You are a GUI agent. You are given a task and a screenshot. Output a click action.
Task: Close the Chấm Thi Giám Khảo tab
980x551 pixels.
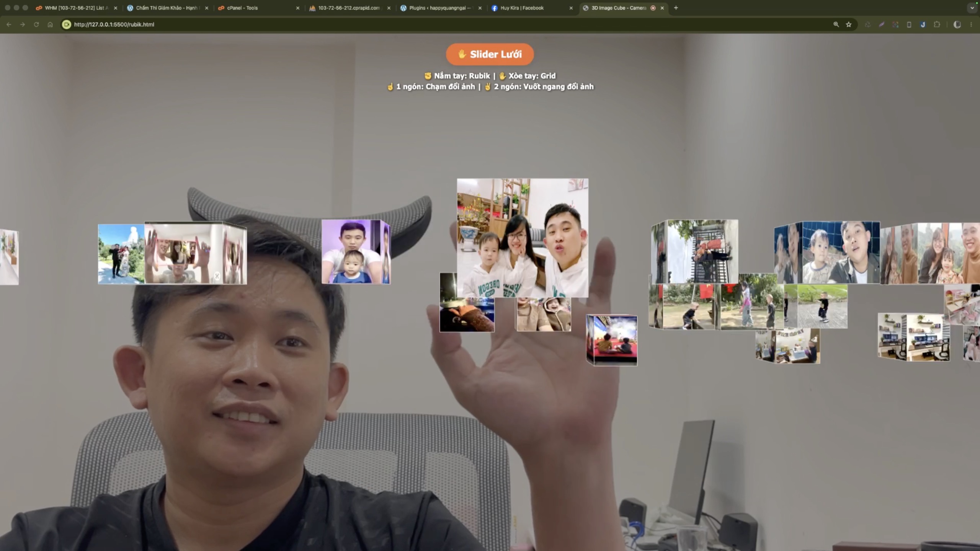207,8
